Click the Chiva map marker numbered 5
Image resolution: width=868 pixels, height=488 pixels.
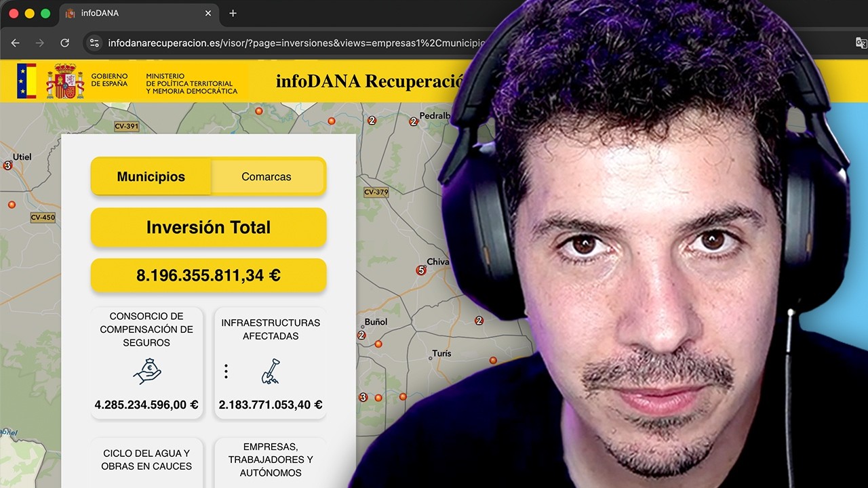click(x=420, y=270)
